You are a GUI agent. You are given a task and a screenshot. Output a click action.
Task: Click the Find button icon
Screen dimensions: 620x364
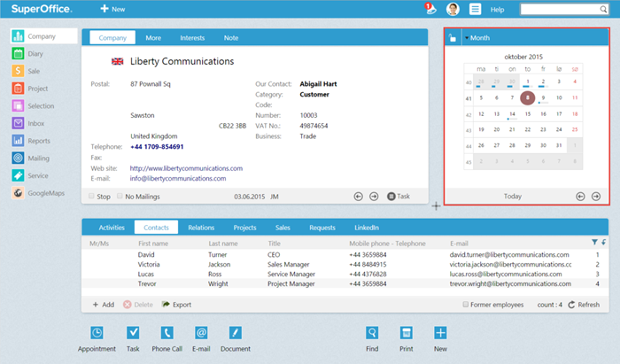pos(372,333)
